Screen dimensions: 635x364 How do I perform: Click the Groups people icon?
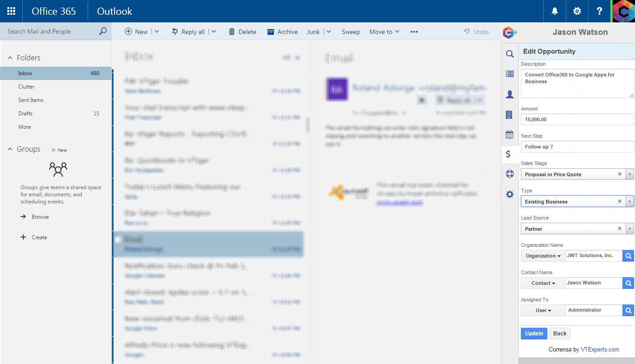pos(58,169)
